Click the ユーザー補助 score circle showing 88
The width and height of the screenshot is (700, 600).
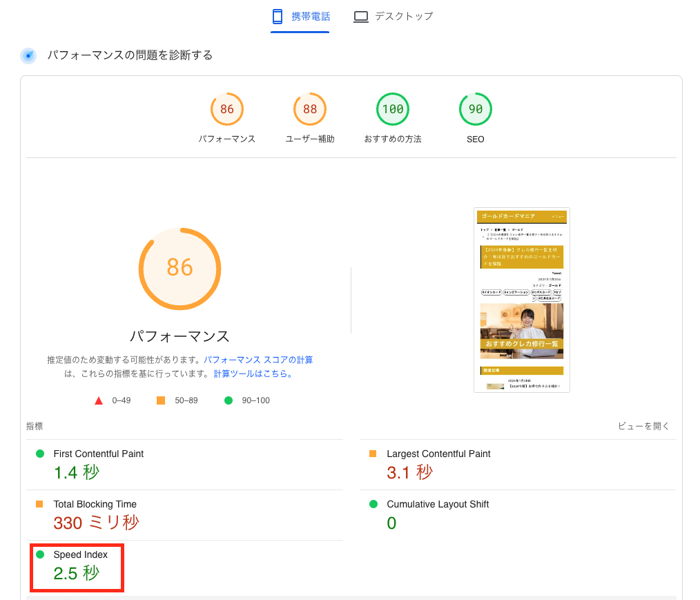click(310, 109)
